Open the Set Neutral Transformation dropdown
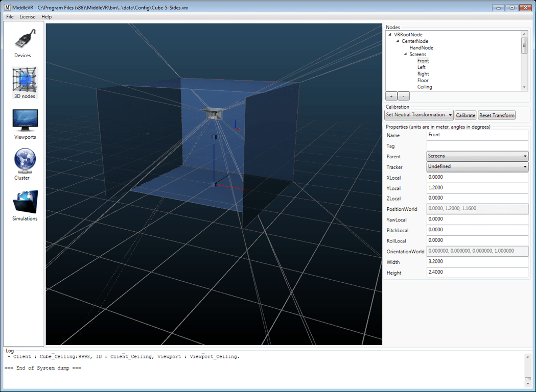This screenshot has width=536, height=392. (x=419, y=115)
